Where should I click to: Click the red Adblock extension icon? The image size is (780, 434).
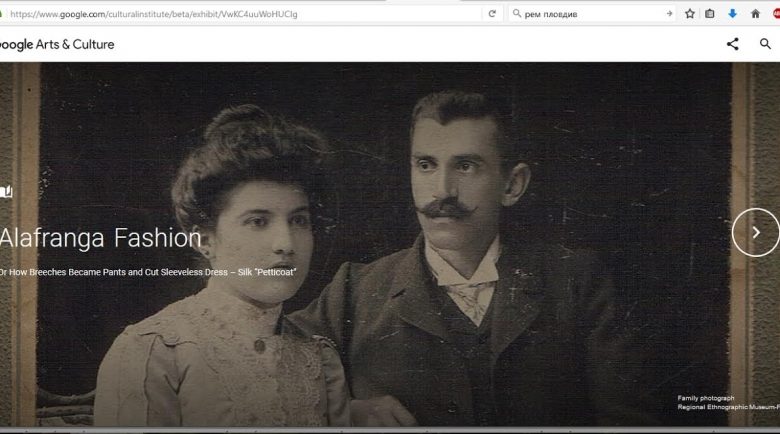click(x=776, y=14)
